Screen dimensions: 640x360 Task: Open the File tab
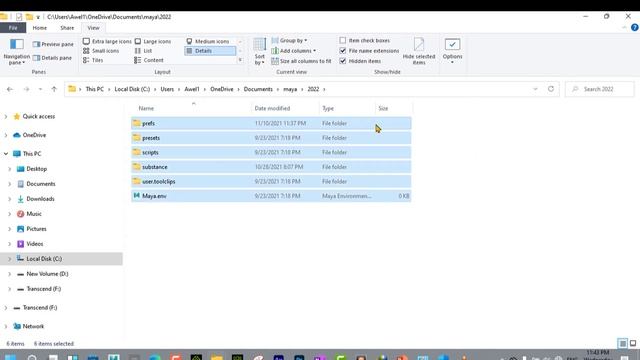(13, 28)
